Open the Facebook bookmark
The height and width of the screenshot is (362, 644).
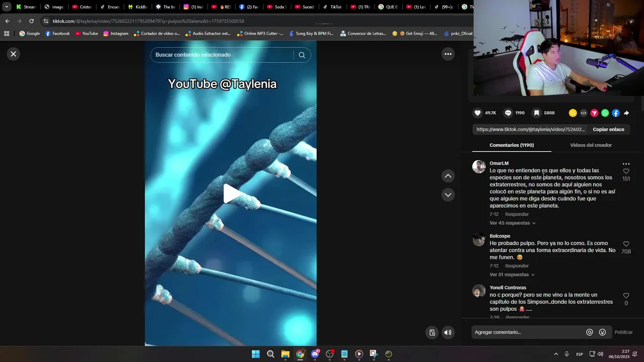(57, 34)
